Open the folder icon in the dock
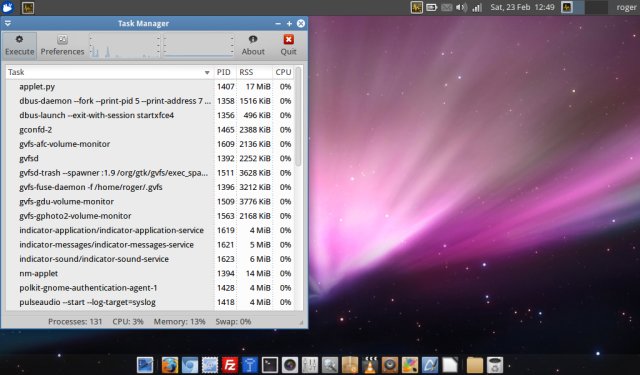Screen dimensions: 640x375 475,365
